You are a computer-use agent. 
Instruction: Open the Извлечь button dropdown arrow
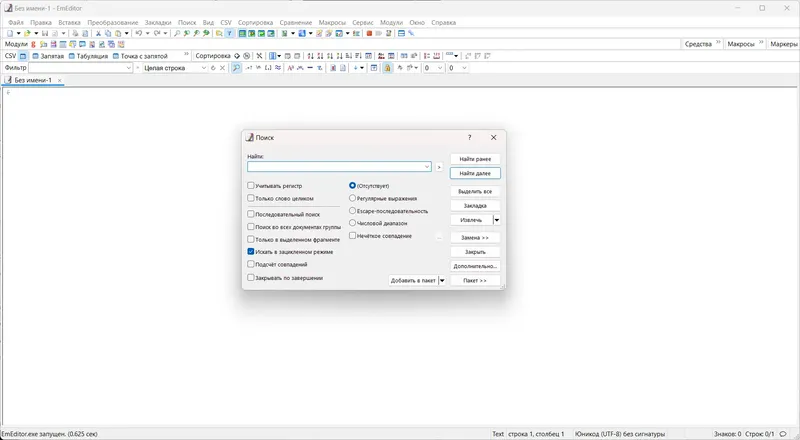[x=496, y=220]
